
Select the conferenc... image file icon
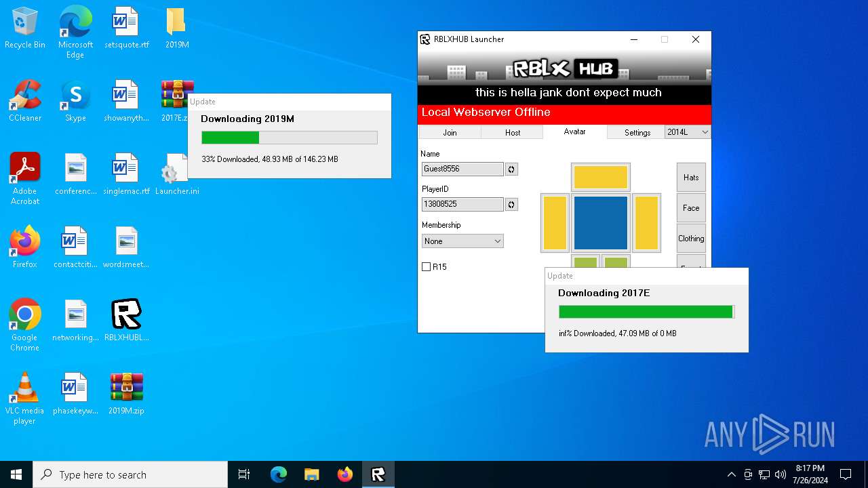pos(75,175)
